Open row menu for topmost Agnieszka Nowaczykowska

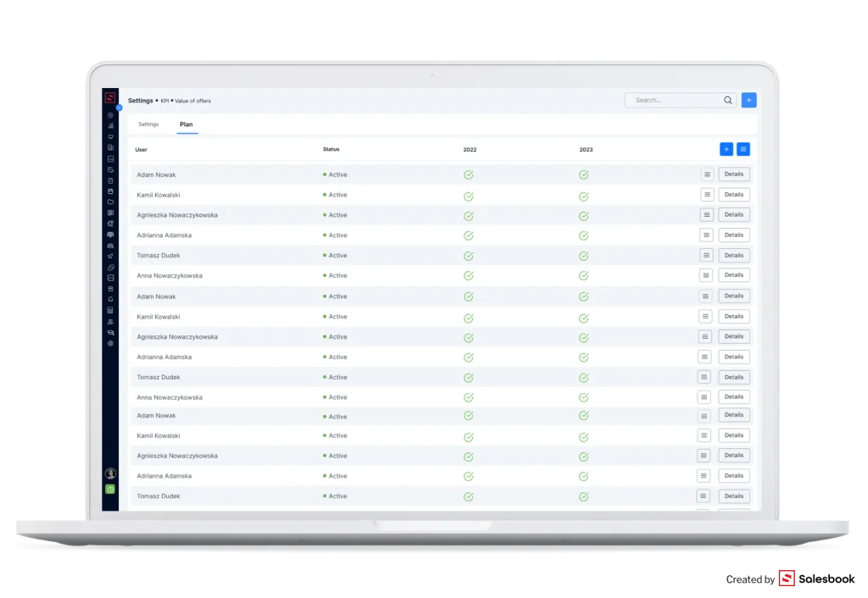706,214
